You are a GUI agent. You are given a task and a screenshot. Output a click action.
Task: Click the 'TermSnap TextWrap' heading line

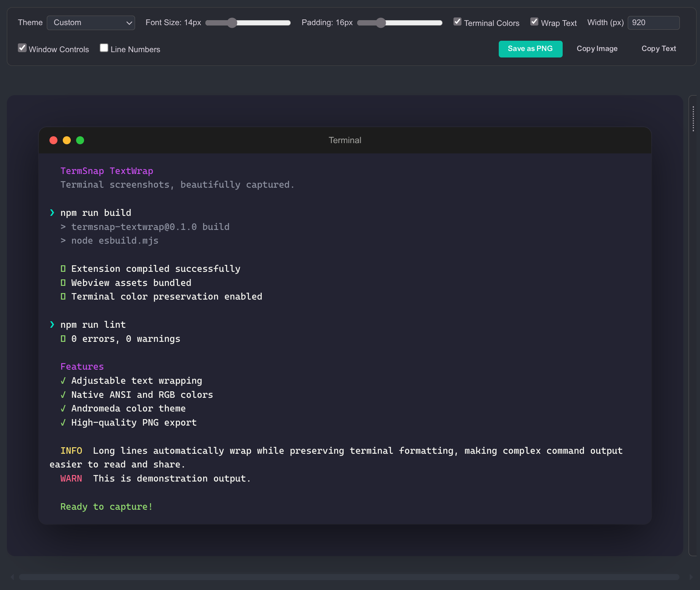[107, 171]
